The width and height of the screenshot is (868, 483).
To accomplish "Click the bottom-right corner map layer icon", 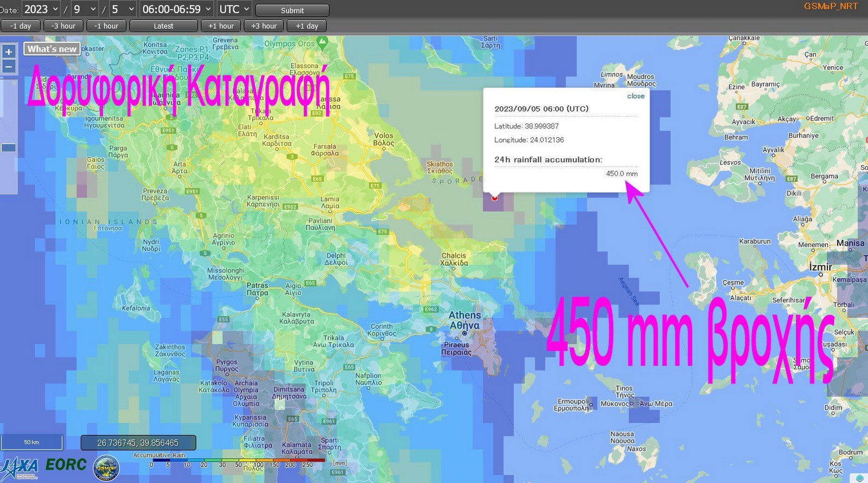I will 859,478.
